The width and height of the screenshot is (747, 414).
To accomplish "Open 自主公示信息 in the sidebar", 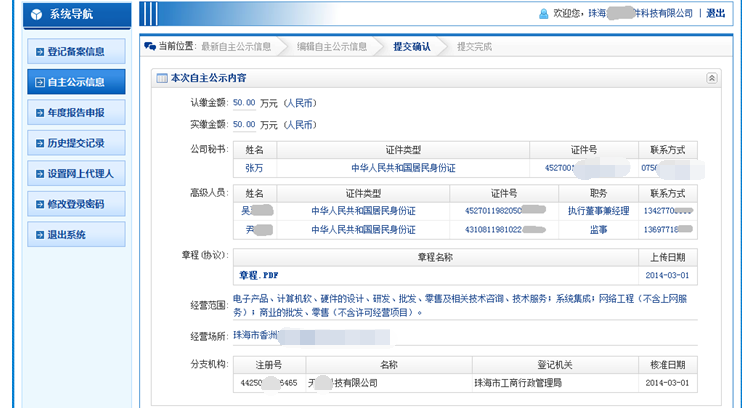I will pos(76,82).
